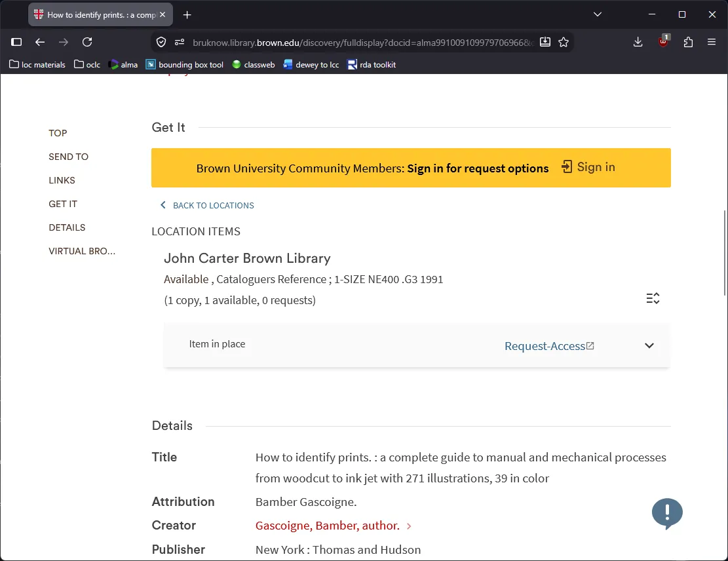Image resolution: width=728 pixels, height=561 pixels.
Task: Open a new browser tab
Action: click(187, 15)
